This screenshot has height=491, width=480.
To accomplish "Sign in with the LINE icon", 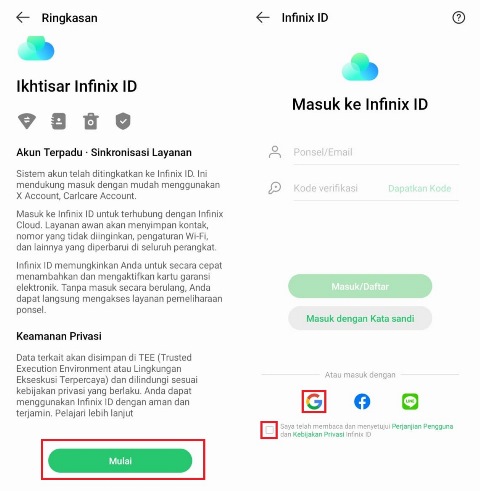I will click(x=410, y=401).
